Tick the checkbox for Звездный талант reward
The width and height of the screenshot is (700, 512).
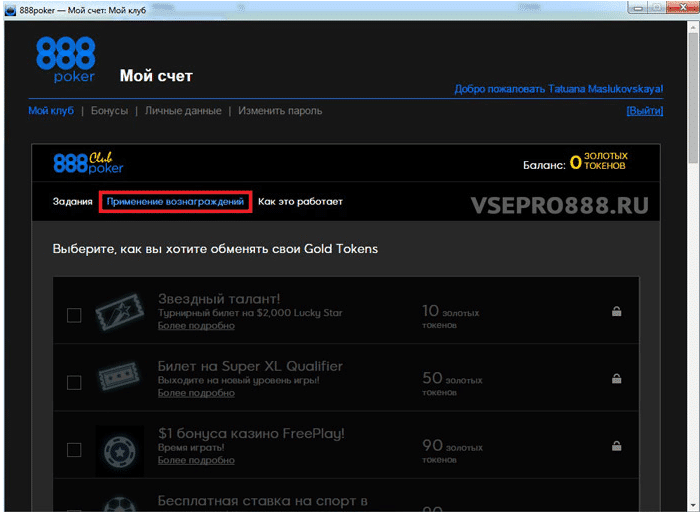(74, 315)
